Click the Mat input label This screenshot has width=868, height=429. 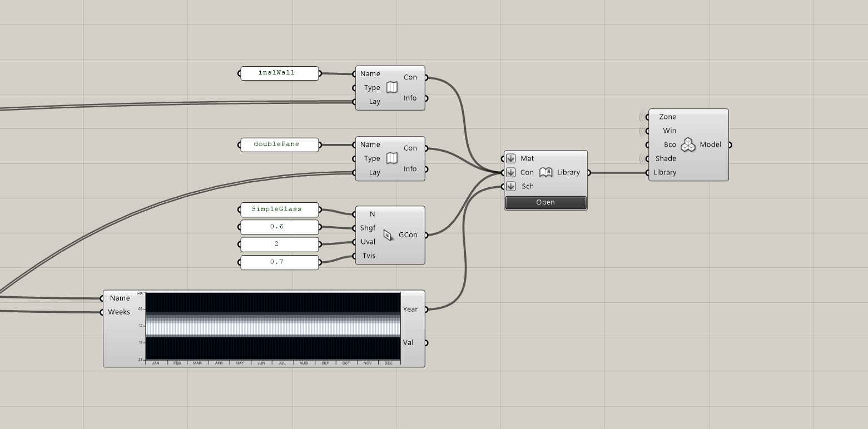527,158
